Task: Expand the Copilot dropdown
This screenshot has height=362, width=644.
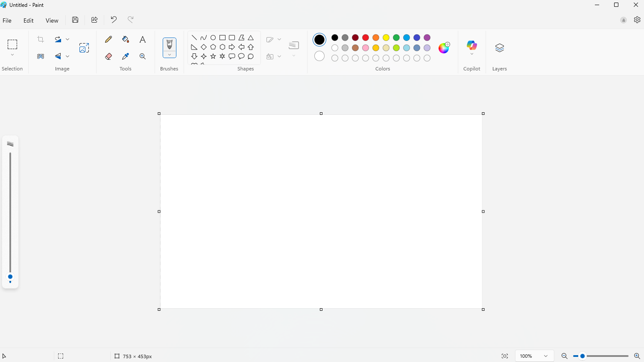Action: (x=472, y=54)
